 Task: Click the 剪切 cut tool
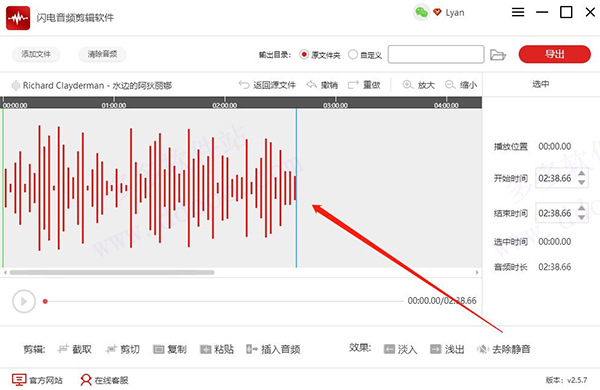(122, 349)
